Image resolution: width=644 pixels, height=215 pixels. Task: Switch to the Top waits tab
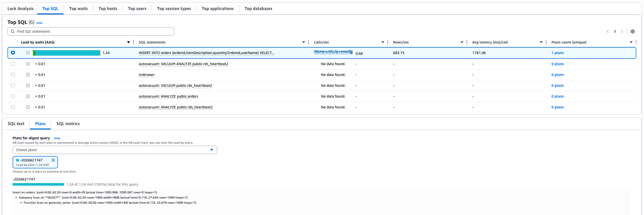[78, 8]
